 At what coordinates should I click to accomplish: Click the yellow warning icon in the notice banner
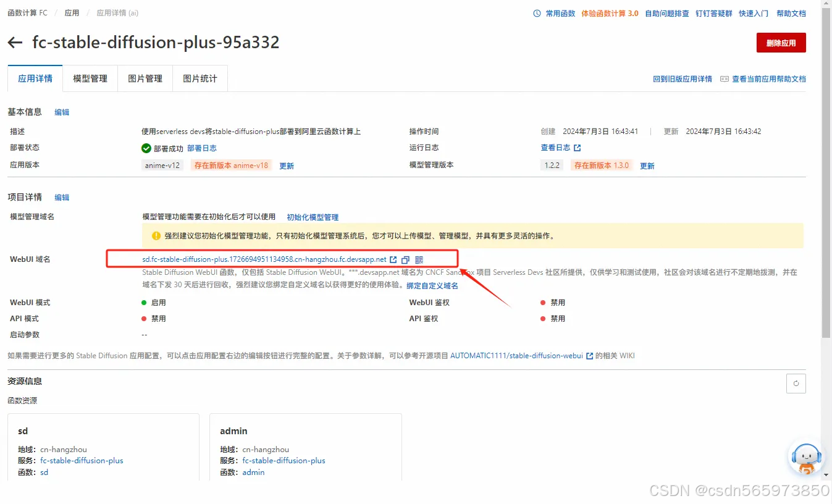[156, 236]
